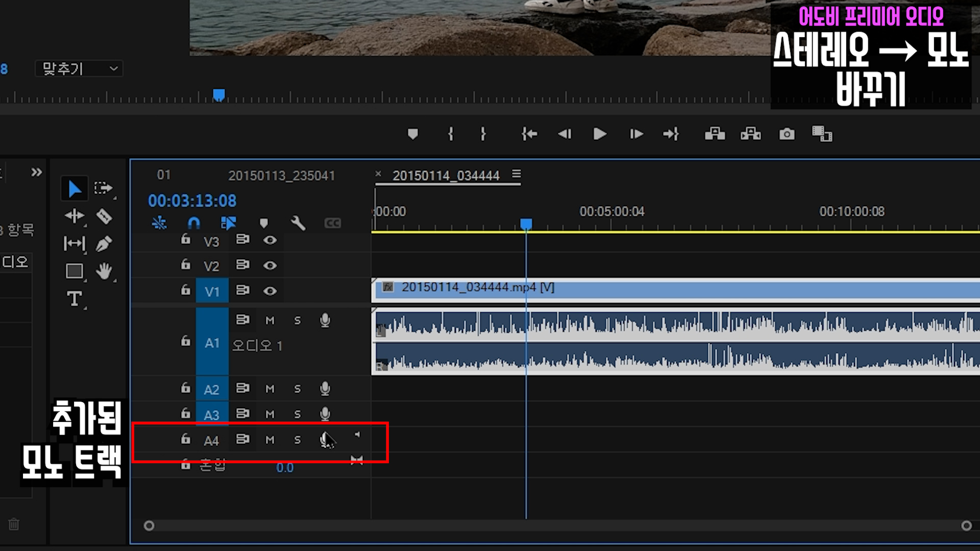The width and height of the screenshot is (980, 551).
Task: Select the Type tool
Action: click(x=75, y=298)
